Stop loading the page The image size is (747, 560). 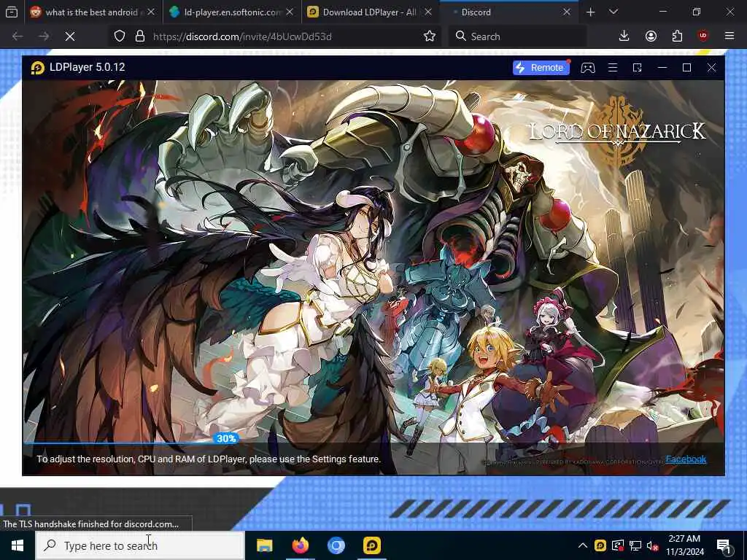[70, 36]
